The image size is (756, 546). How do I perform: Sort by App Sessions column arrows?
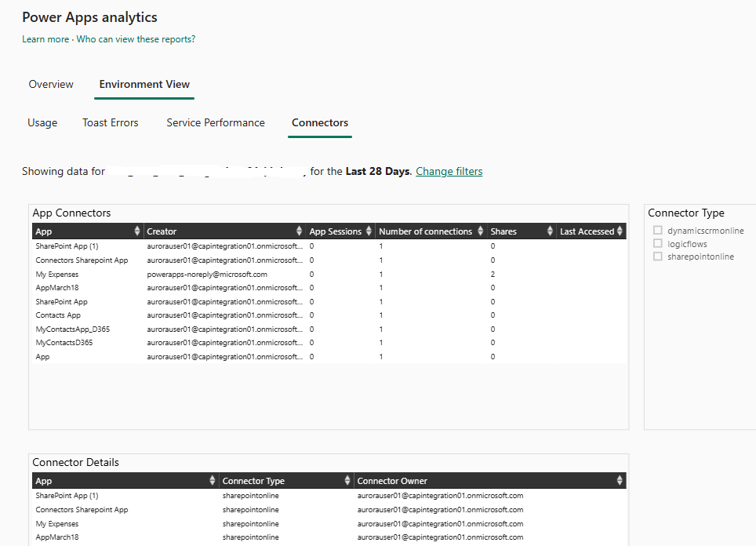point(369,231)
